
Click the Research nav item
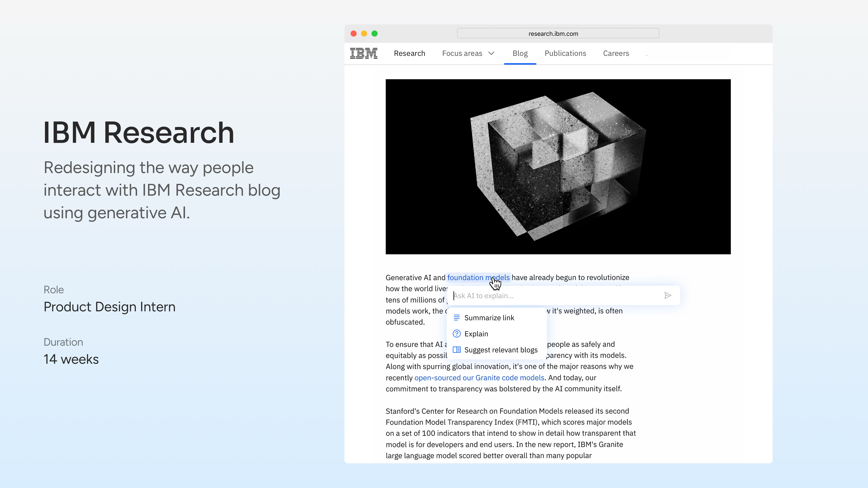click(x=409, y=53)
